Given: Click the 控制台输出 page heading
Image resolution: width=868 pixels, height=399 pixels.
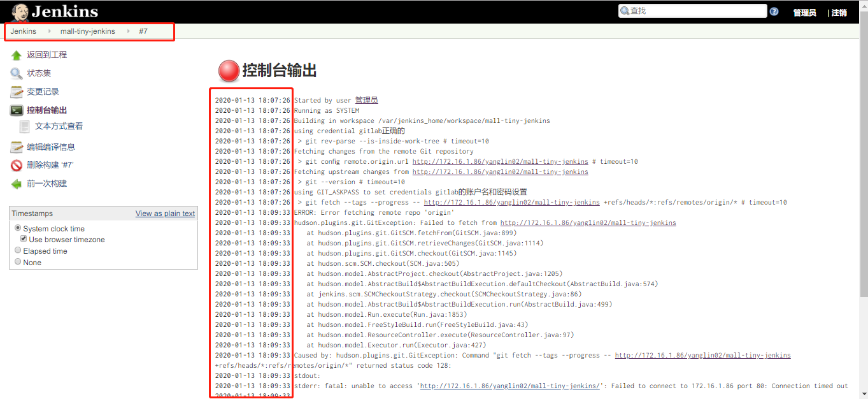Looking at the screenshot, I should click(280, 71).
